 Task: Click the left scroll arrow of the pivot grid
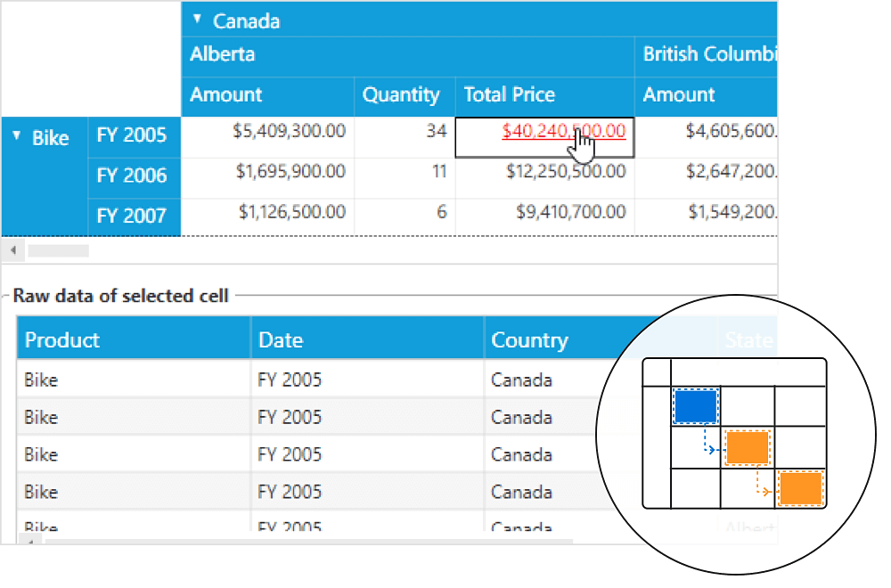coord(12,251)
